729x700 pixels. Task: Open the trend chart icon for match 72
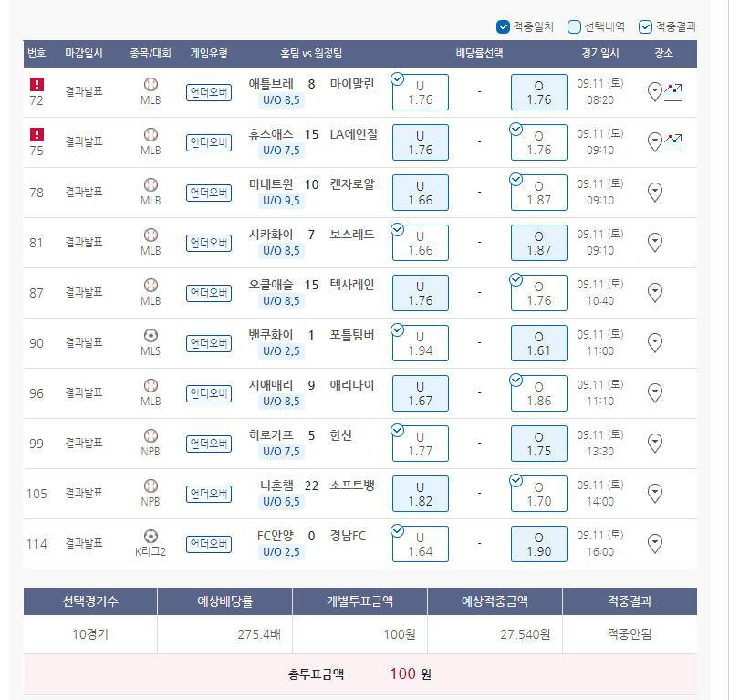tap(673, 91)
